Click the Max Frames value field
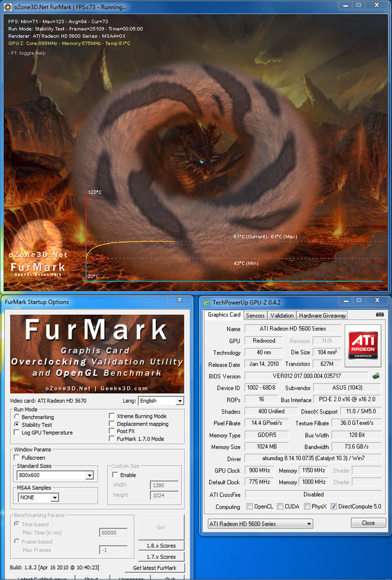This screenshot has width=392, height=580. click(x=114, y=550)
